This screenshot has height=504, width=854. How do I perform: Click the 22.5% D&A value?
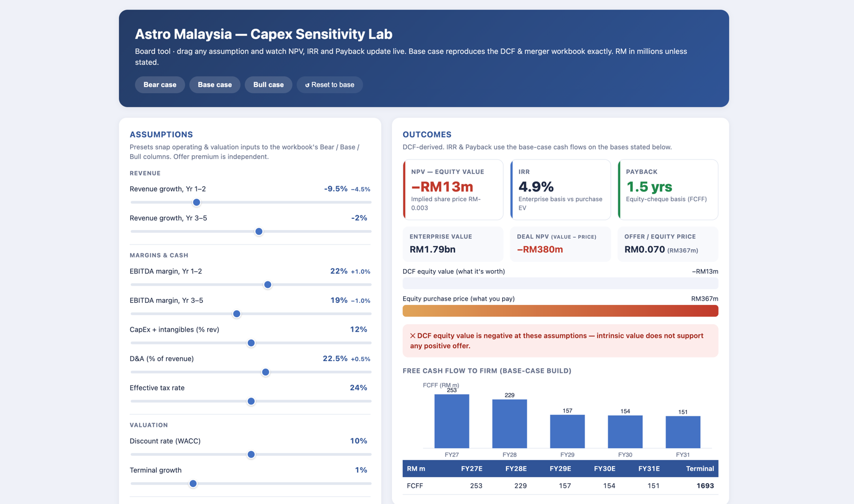coord(335,358)
